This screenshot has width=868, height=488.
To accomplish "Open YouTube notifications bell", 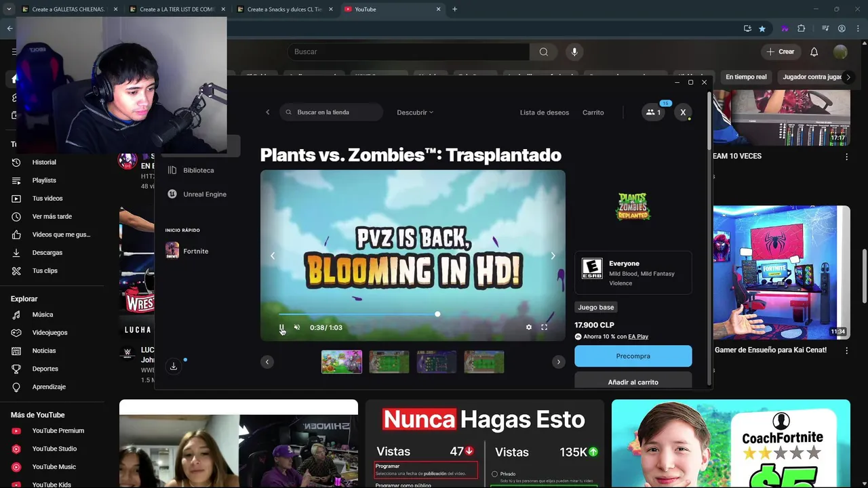I will click(x=814, y=52).
